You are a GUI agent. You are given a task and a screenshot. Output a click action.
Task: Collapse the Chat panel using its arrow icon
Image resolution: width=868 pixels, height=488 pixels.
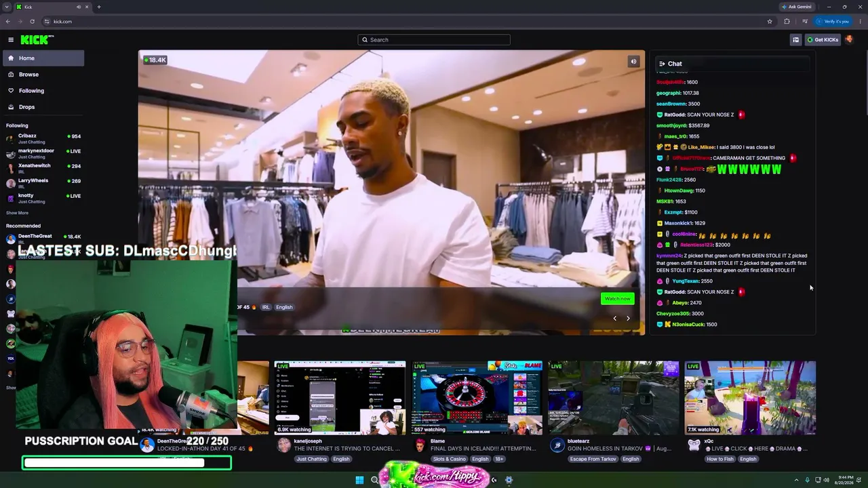(662, 64)
